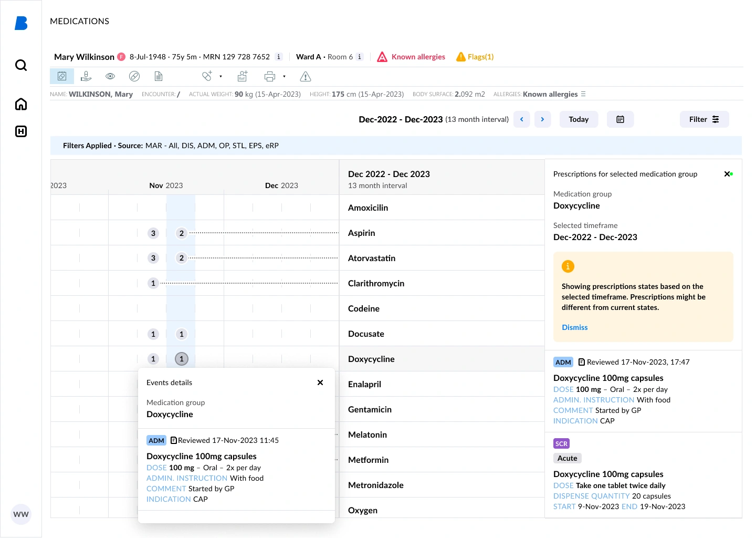Click the warning triangle icon in the toolbar

coord(305,76)
